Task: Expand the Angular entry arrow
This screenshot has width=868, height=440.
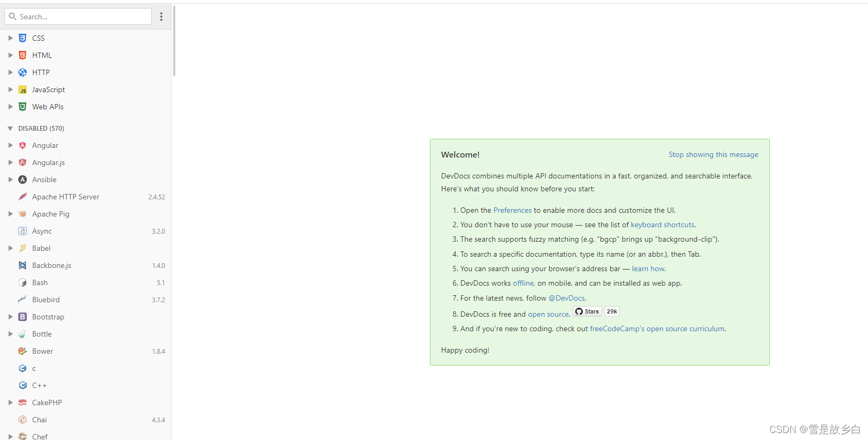Action: click(10, 145)
